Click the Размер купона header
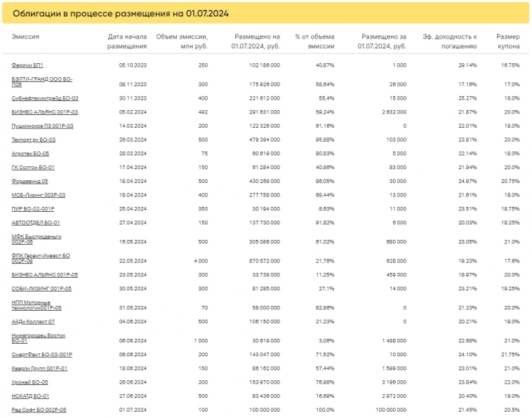Viewport: 532px width, 418px height. pyautogui.click(x=508, y=41)
